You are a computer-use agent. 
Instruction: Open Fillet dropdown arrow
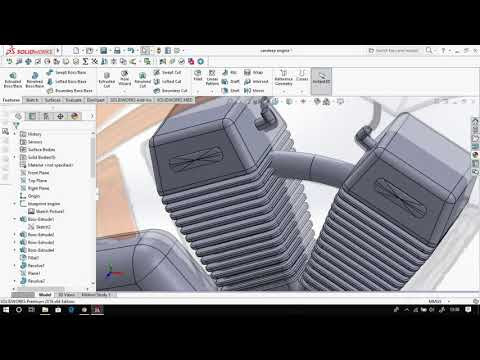pos(198,91)
